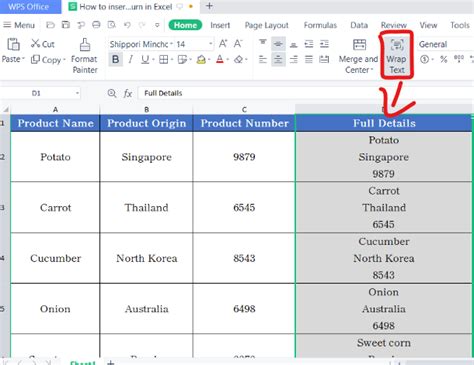Toggle Italic formatting

[x=131, y=60]
